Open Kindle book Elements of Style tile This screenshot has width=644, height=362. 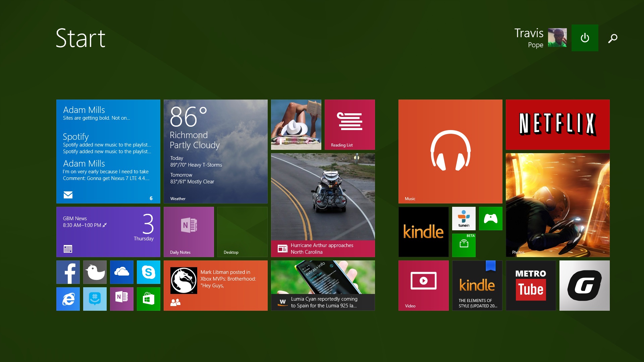pyautogui.click(x=477, y=286)
